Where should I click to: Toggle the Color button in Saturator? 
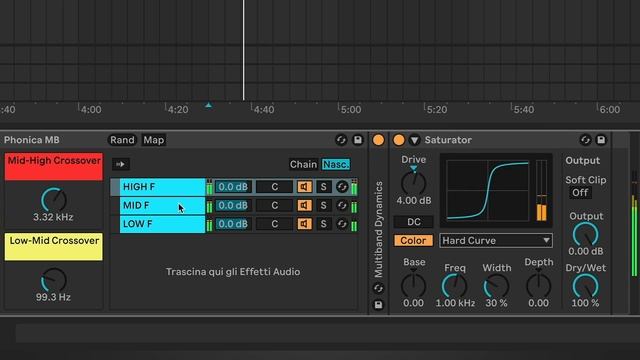pyautogui.click(x=413, y=240)
